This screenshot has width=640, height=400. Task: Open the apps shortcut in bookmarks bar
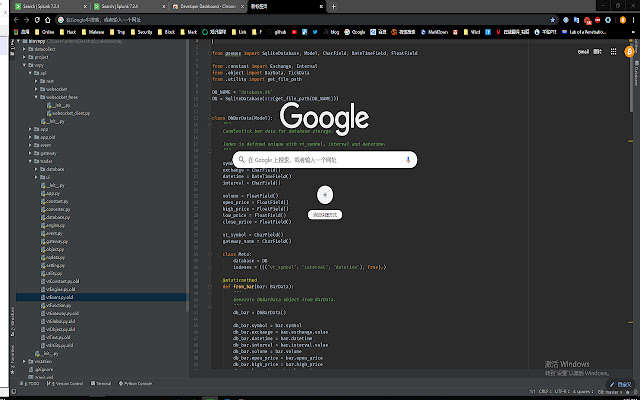click(22, 32)
